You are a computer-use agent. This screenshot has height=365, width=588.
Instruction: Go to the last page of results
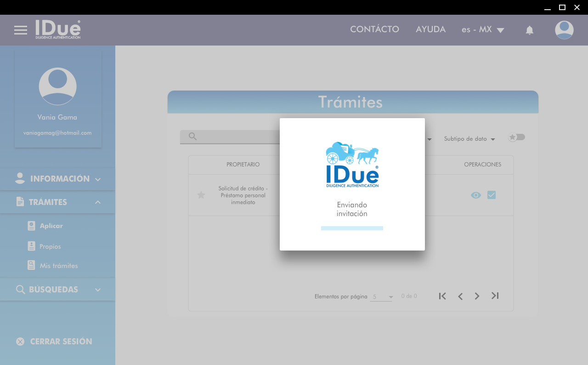point(495,296)
